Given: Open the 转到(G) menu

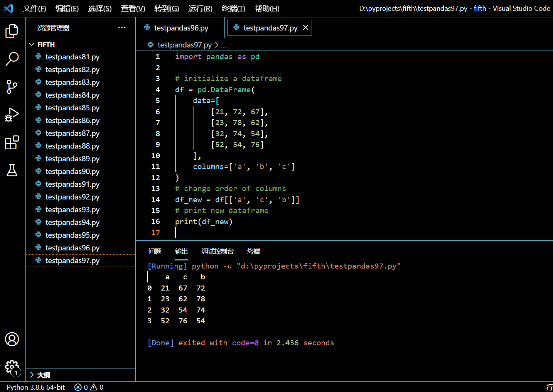Looking at the screenshot, I should (x=167, y=8).
